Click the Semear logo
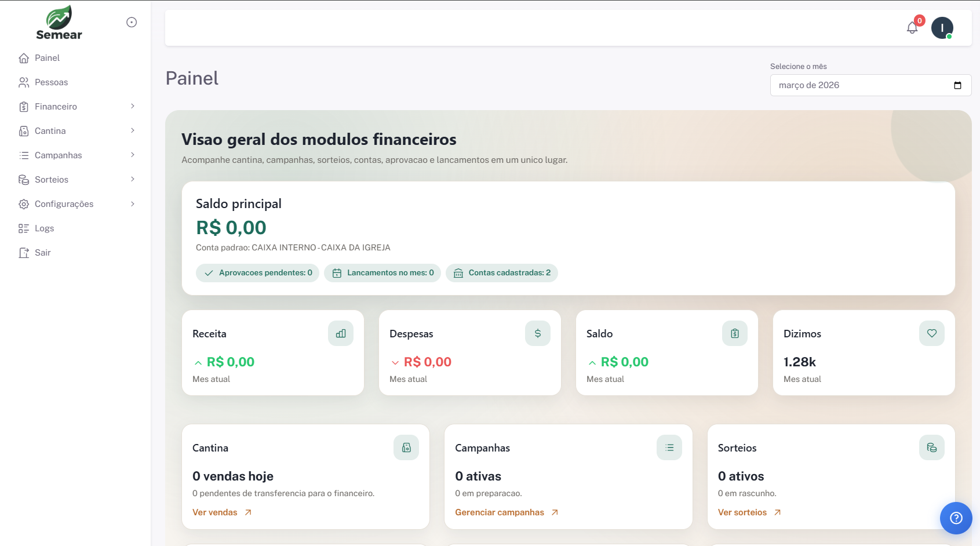The image size is (980, 546). click(59, 21)
